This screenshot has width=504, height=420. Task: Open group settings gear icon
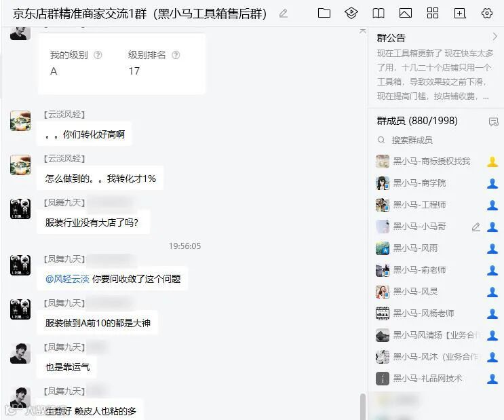tap(487, 13)
